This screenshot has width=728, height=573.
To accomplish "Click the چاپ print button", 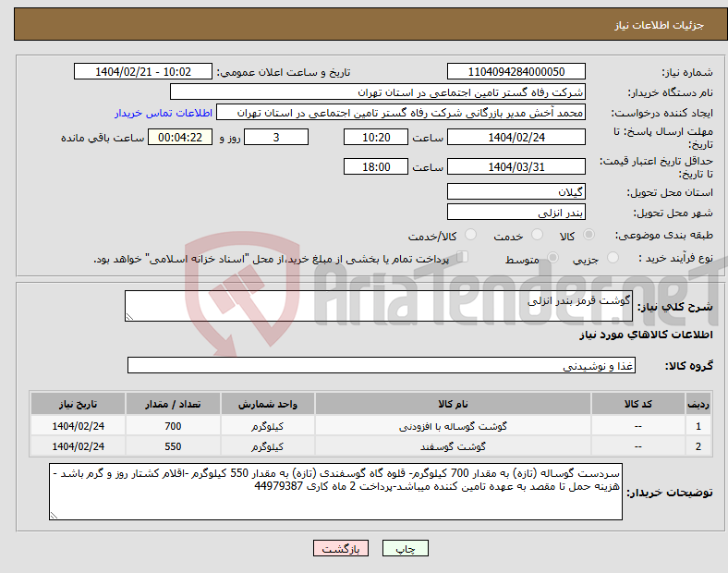I will [406, 548].
